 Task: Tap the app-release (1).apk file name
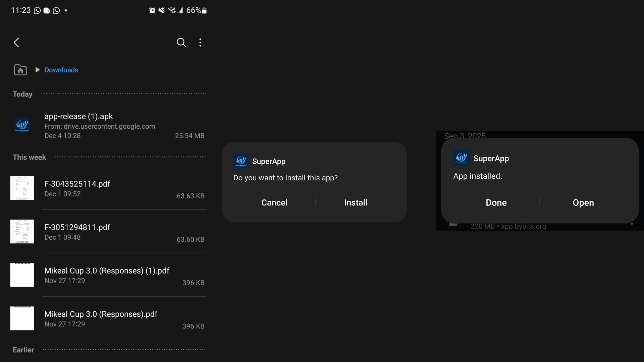[78, 116]
